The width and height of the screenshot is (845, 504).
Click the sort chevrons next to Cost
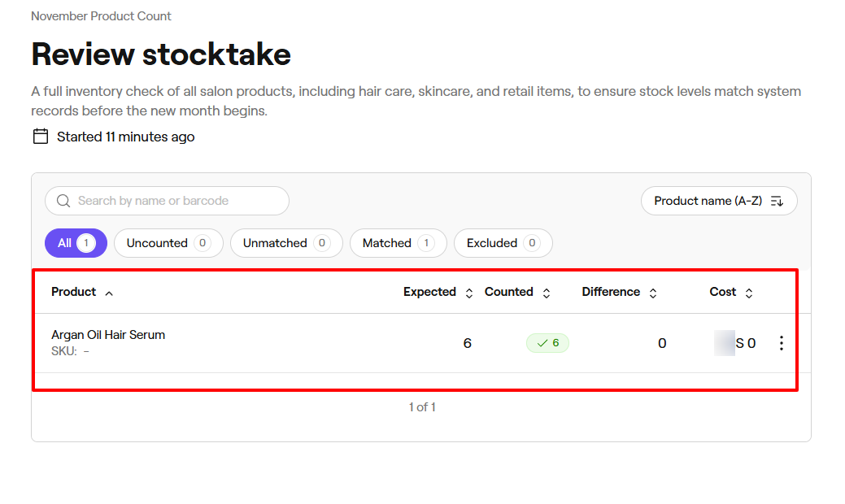click(x=748, y=292)
